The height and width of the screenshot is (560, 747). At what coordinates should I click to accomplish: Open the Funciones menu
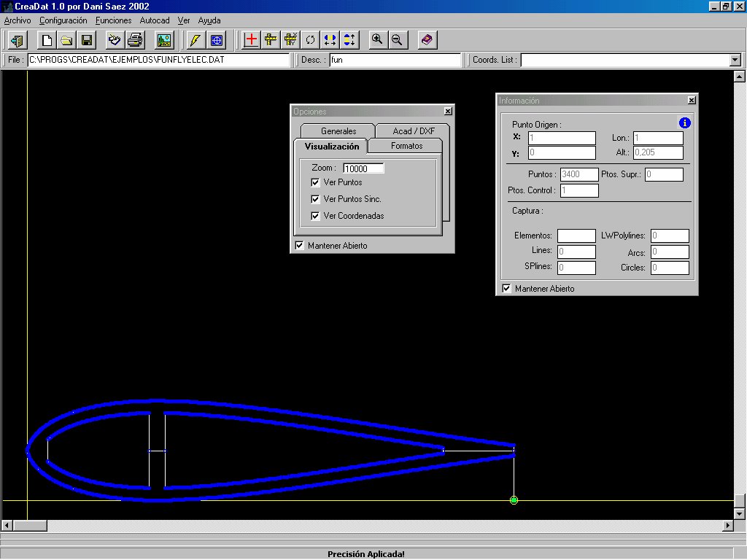(113, 20)
